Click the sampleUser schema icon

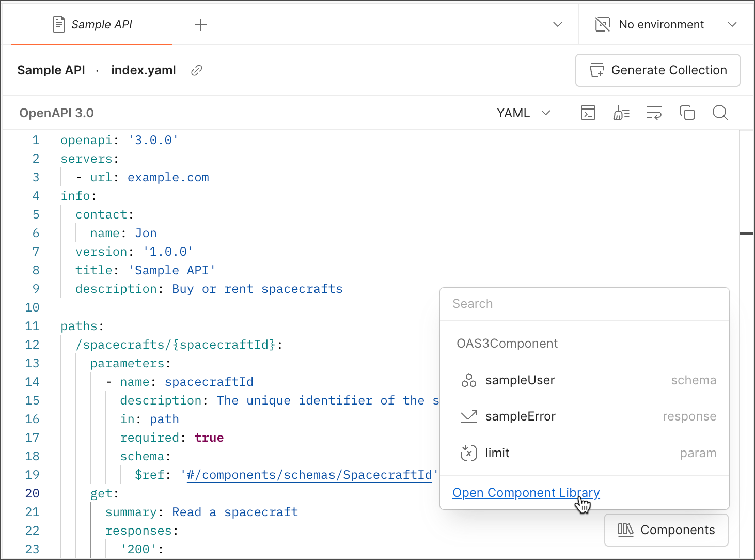tap(468, 380)
